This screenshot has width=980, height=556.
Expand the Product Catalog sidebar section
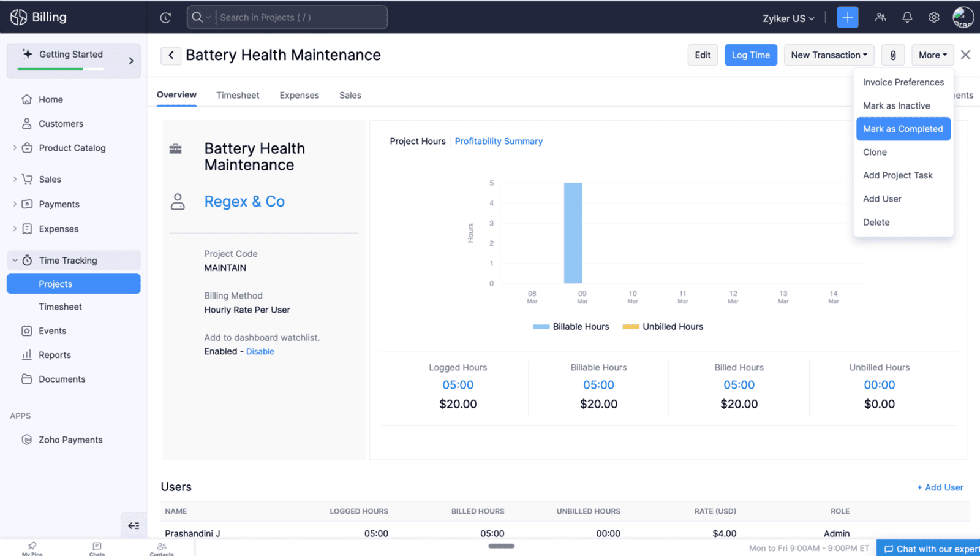click(x=15, y=148)
